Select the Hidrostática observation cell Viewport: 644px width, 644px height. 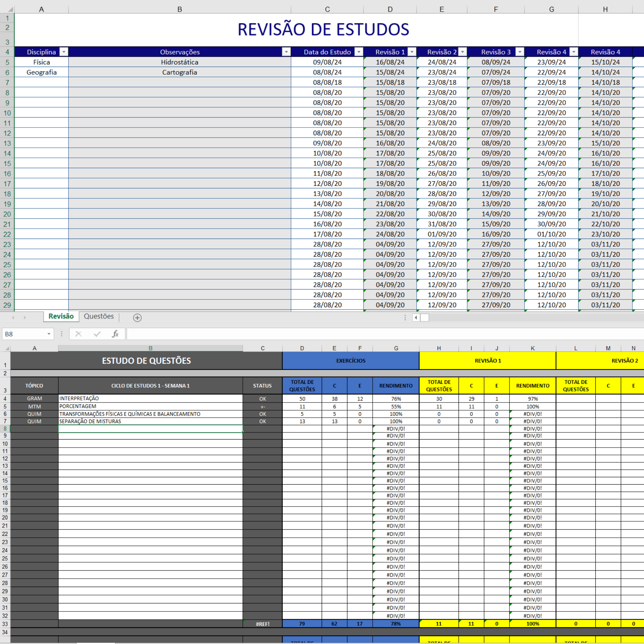[x=180, y=62]
